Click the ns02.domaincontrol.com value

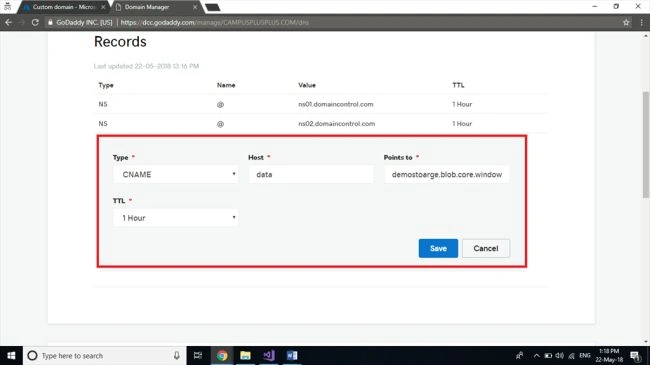coord(337,124)
